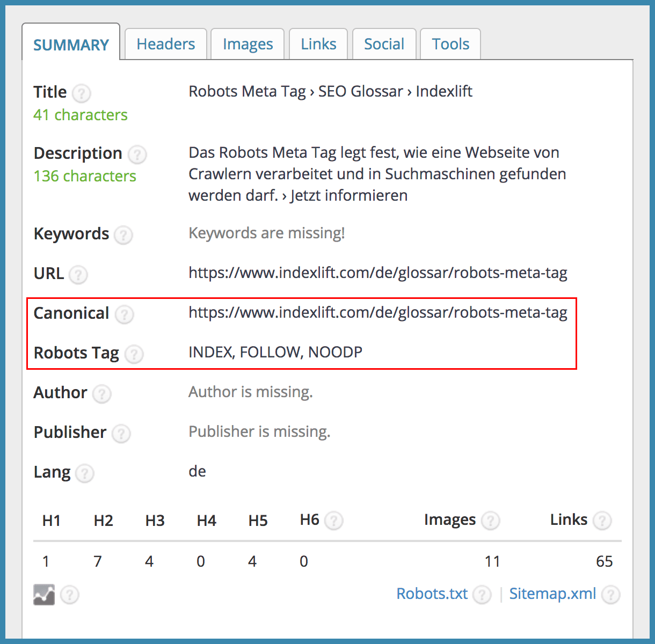The width and height of the screenshot is (655, 644).
Task: Click the H4 column header
Action: pyautogui.click(x=207, y=521)
